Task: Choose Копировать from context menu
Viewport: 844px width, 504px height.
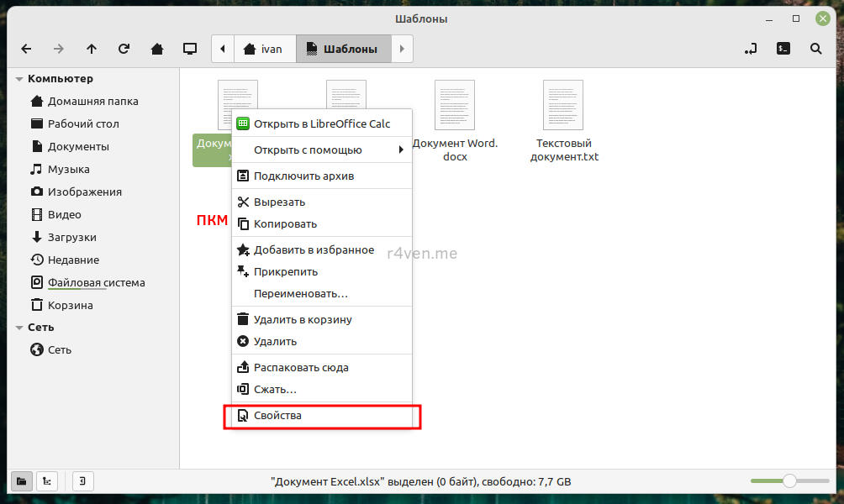Action: (285, 224)
